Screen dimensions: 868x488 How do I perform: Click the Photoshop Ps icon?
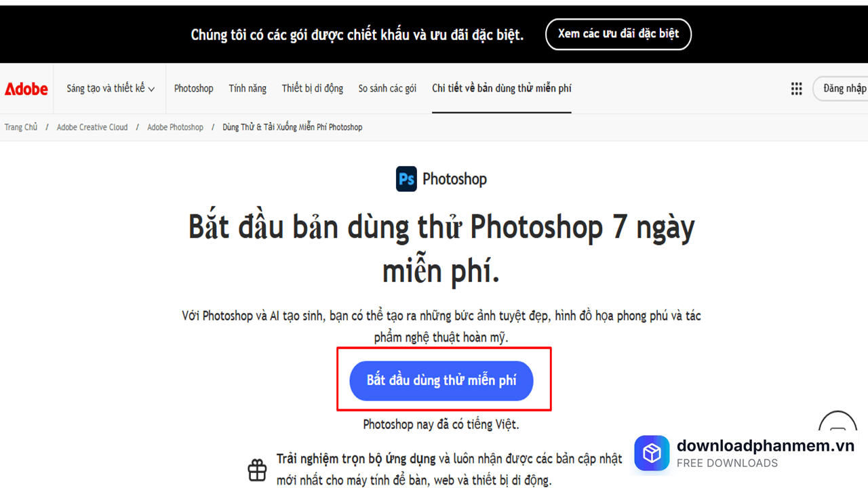coord(406,179)
